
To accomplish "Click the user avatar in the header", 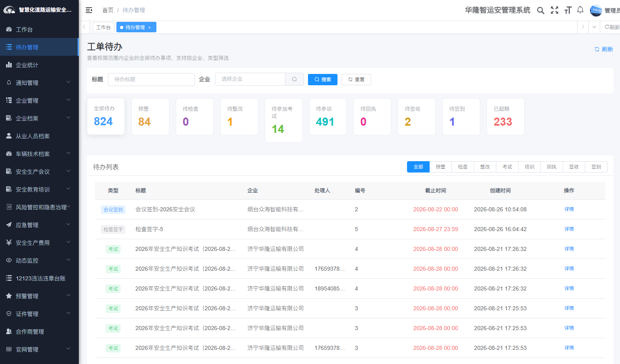I will pos(596,11).
